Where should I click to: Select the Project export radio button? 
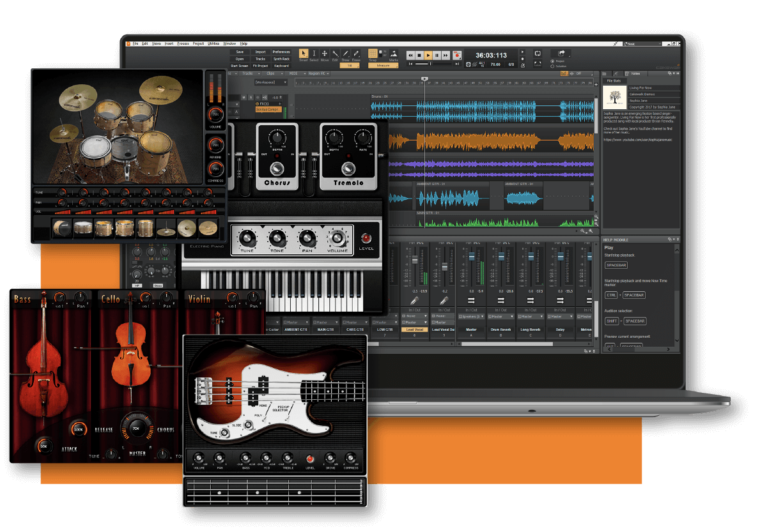tap(552, 61)
